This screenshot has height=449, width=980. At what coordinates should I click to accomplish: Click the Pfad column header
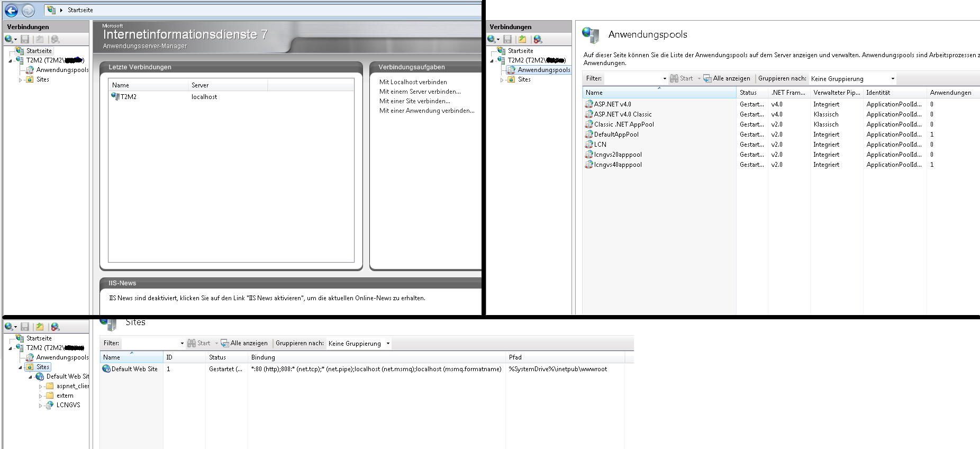click(515, 357)
